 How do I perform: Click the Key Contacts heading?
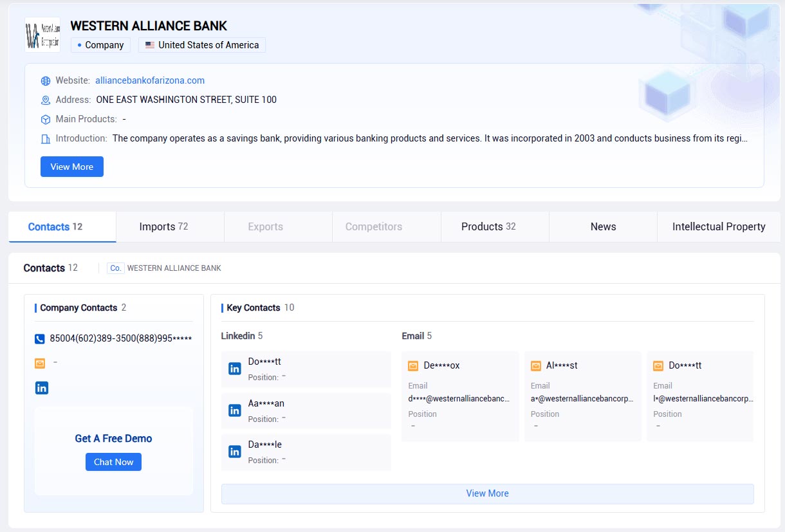(x=254, y=307)
